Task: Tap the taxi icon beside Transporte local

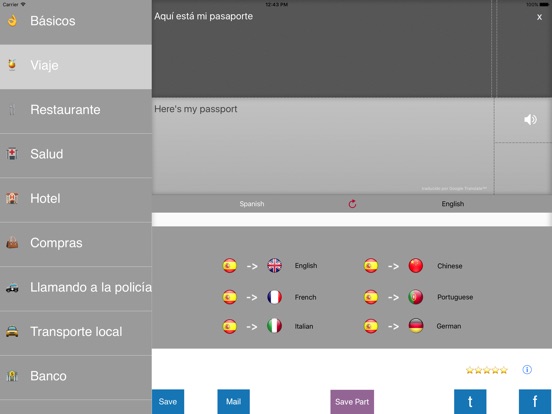Action: (x=12, y=332)
